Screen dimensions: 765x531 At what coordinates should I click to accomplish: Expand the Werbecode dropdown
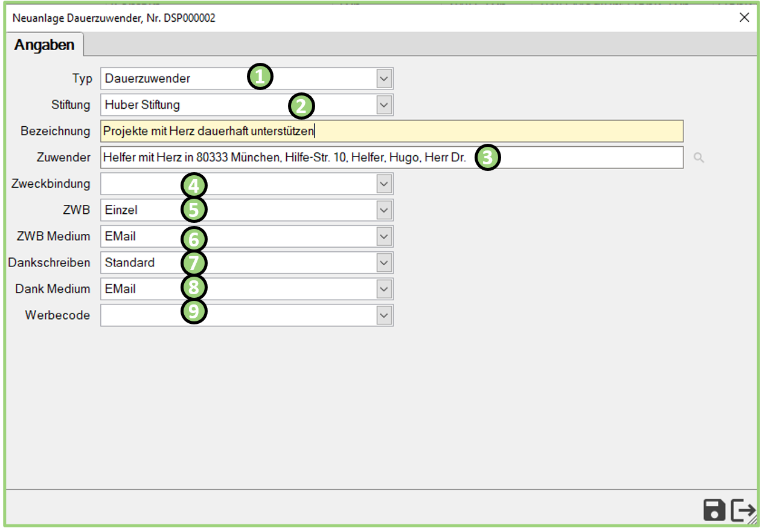(384, 315)
